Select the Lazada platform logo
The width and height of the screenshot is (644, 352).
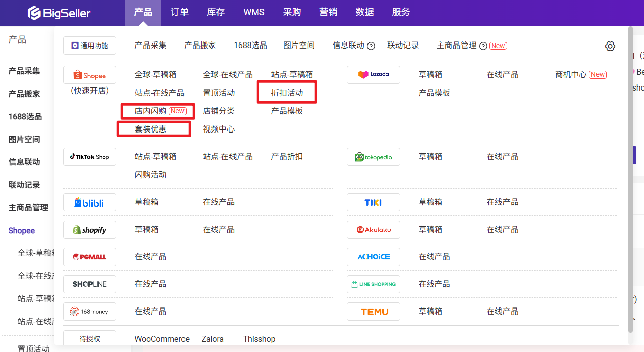tap(373, 74)
